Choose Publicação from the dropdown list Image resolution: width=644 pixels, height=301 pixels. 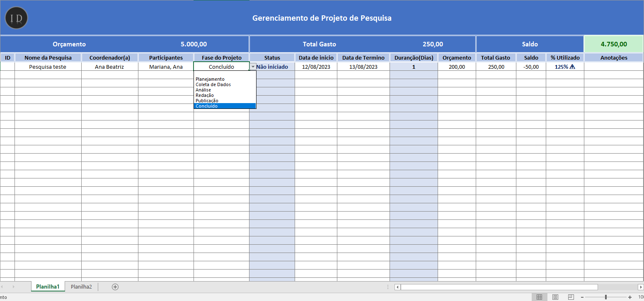[x=225, y=101]
